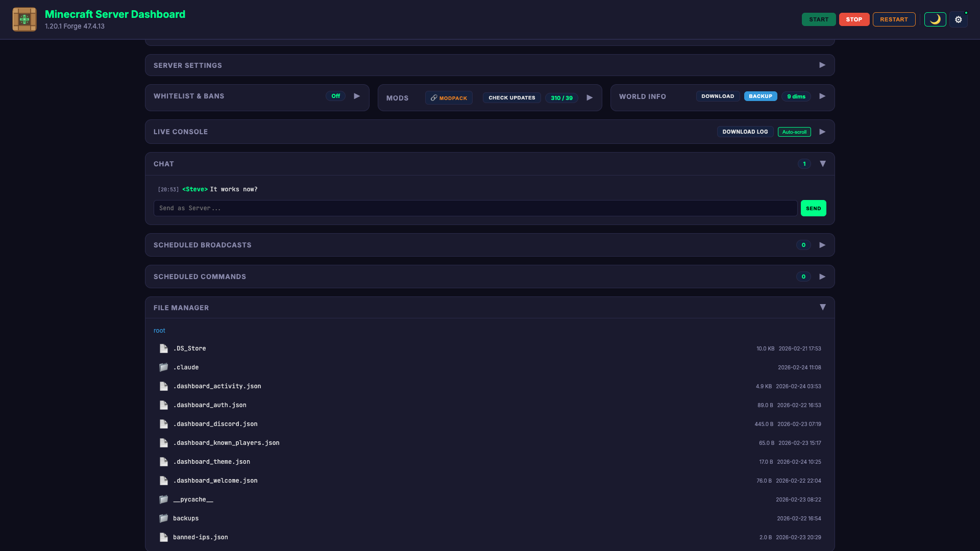Open the dashboard settings gear
This screenshot has height=551, width=980.
pos(958,19)
